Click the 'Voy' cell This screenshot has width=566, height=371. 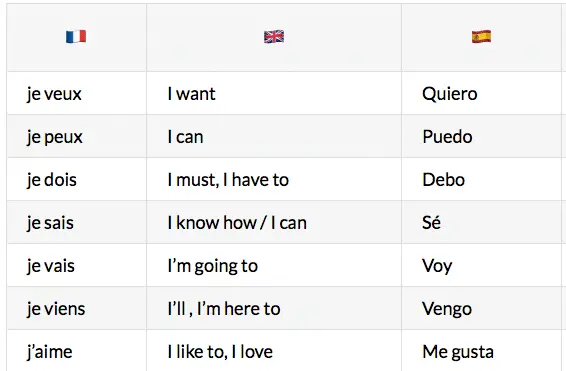482,265
